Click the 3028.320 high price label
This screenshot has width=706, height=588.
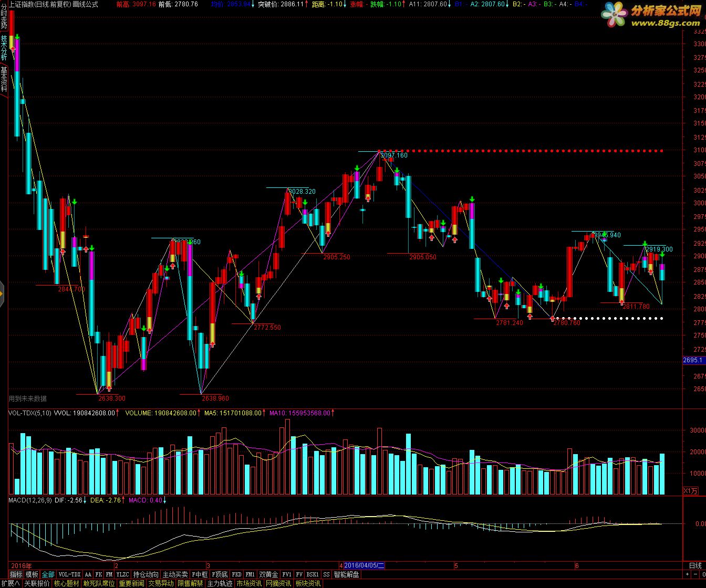point(302,192)
